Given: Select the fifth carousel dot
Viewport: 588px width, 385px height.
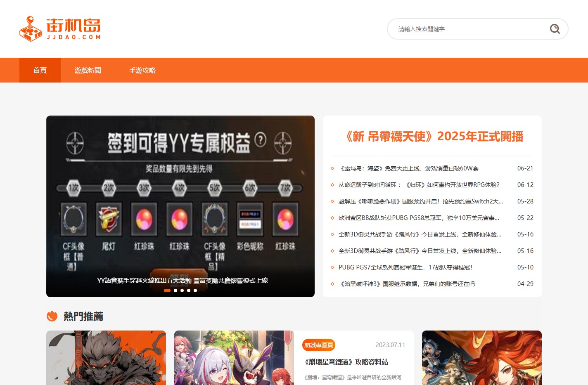Looking at the screenshot, I should pyautogui.click(x=195, y=291).
